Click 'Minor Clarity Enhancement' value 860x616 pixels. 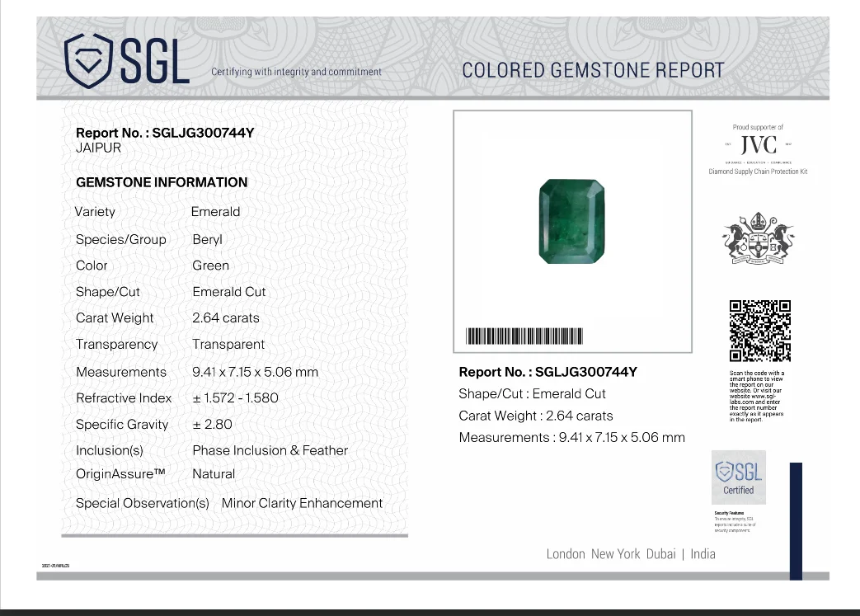tap(302, 504)
